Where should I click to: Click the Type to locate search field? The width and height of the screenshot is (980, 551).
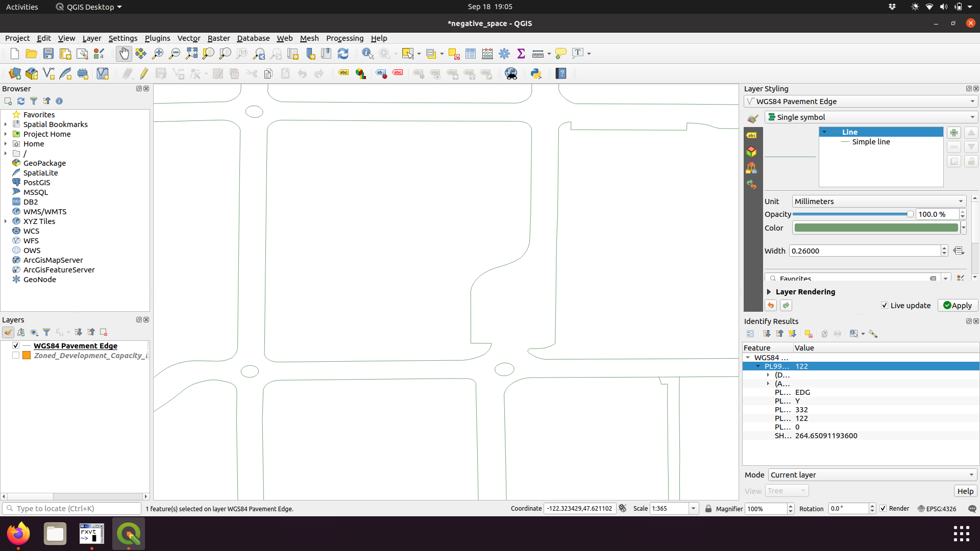[x=71, y=509]
